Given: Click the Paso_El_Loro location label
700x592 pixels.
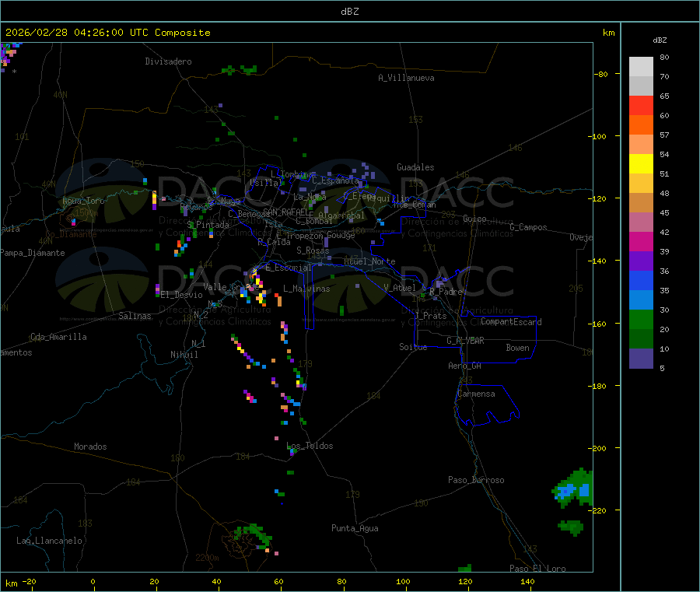Looking at the screenshot, I should click(537, 569).
